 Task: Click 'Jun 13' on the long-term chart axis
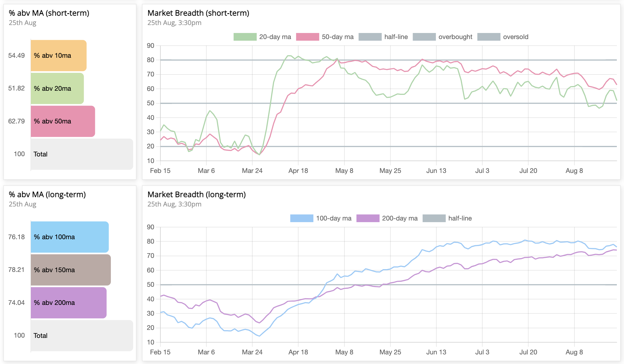pos(436,352)
